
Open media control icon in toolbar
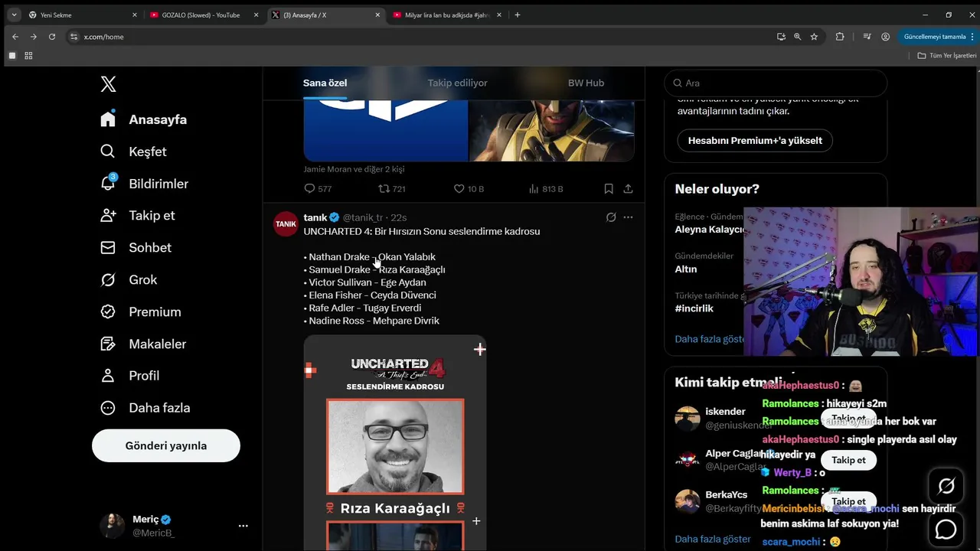tap(867, 37)
